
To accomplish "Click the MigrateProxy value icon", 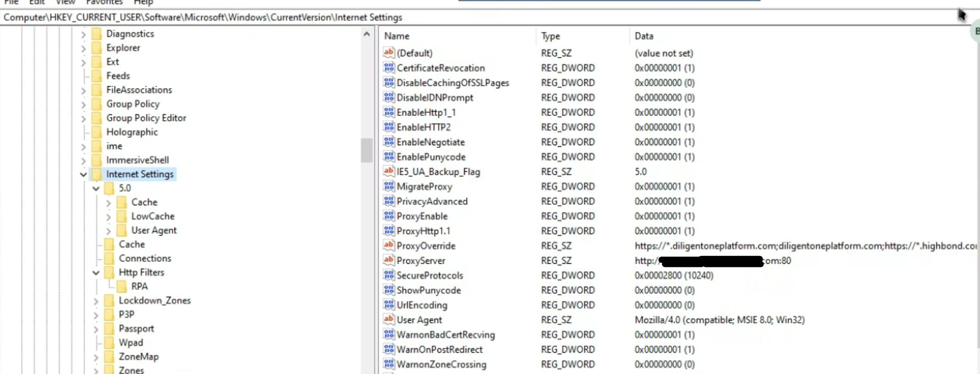I will pyautogui.click(x=389, y=186).
